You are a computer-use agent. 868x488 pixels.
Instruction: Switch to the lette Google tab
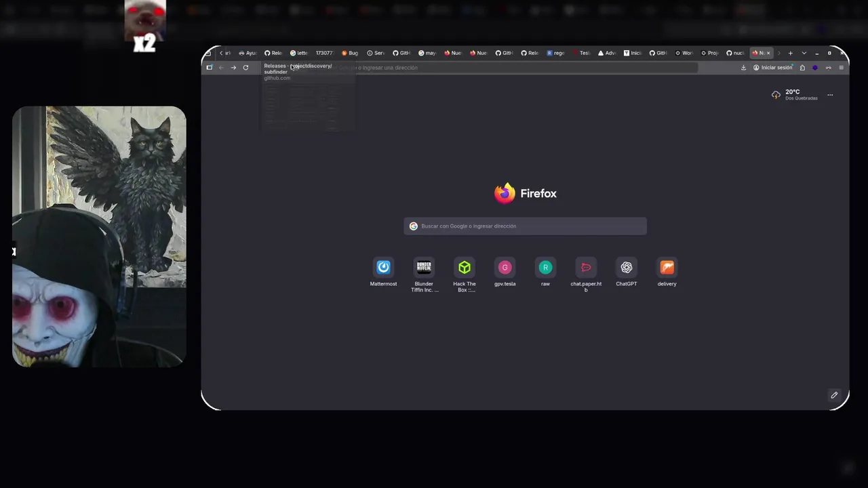(298, 53)
